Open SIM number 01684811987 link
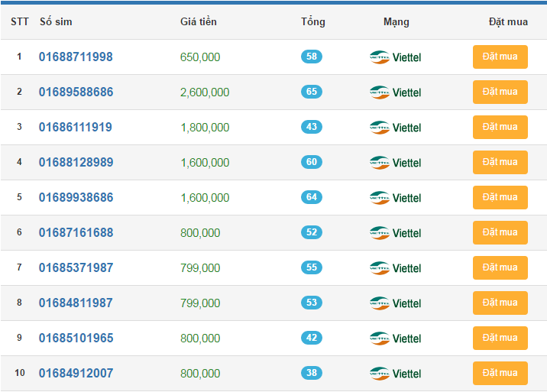The width and height of the screenshot is (547, 392). 76,303
